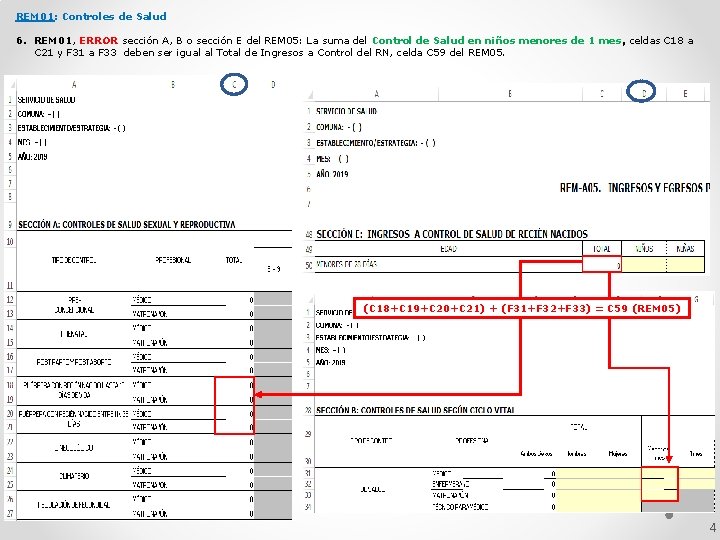The height and width of the screenshot is (540, 720).
Task: Click 'Hombres' header in Section B
Action: (x=577, y=454)
